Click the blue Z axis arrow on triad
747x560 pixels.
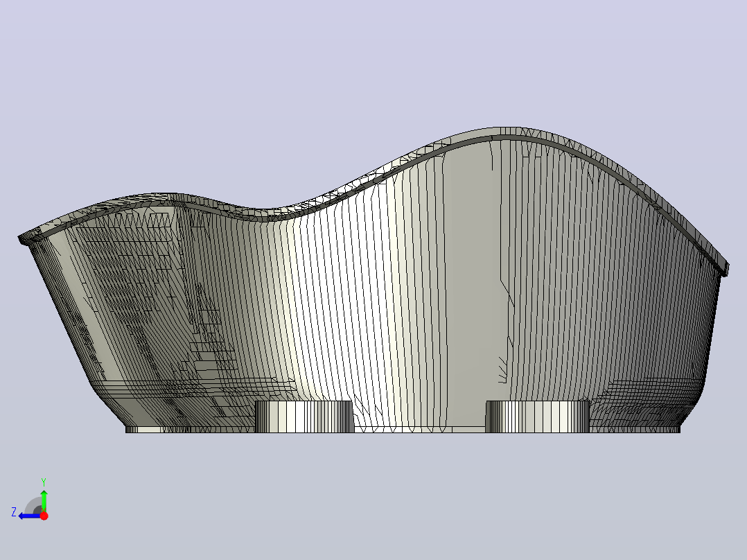coord(29,516)
